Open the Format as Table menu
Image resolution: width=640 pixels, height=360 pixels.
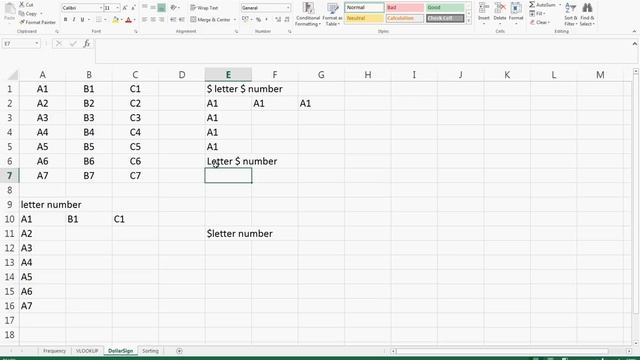(x=333, y=14)
